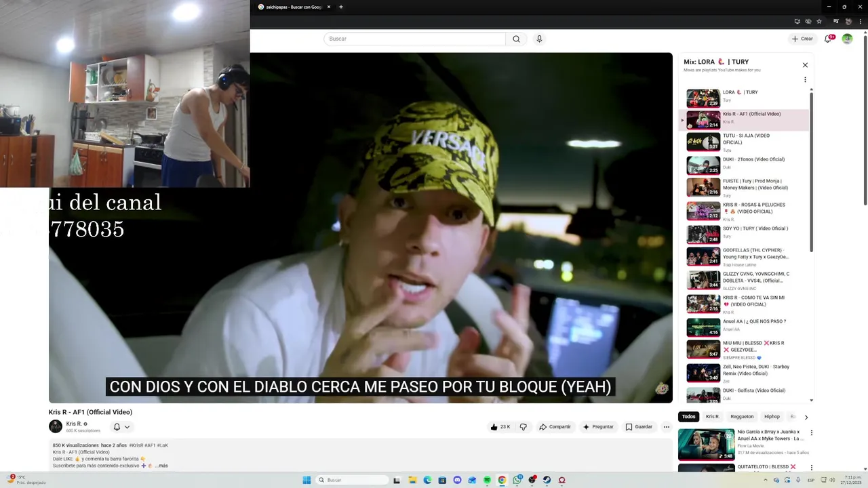This screenshot has height=488, width=868.
Task: Open Discord from the taskbar
Action: point(457,480)
